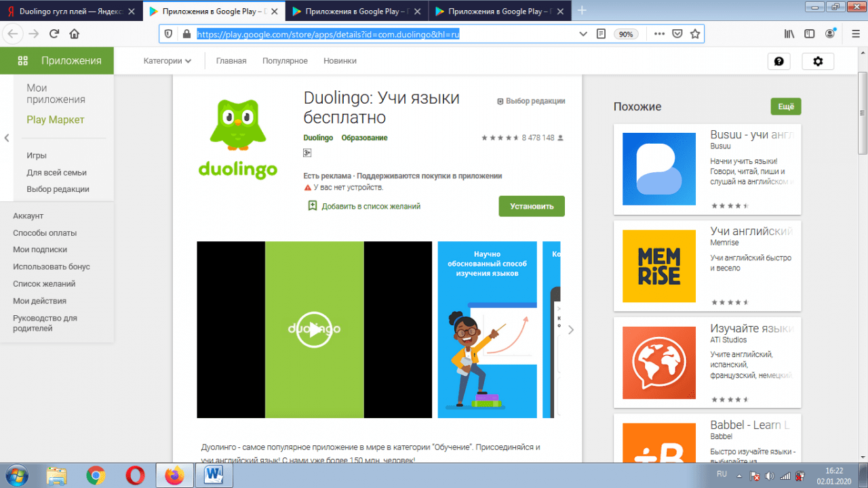The height and width of the screenshot is (488, 868).
Task: Show next screenshot with right chevron
Action: [571, 330]
